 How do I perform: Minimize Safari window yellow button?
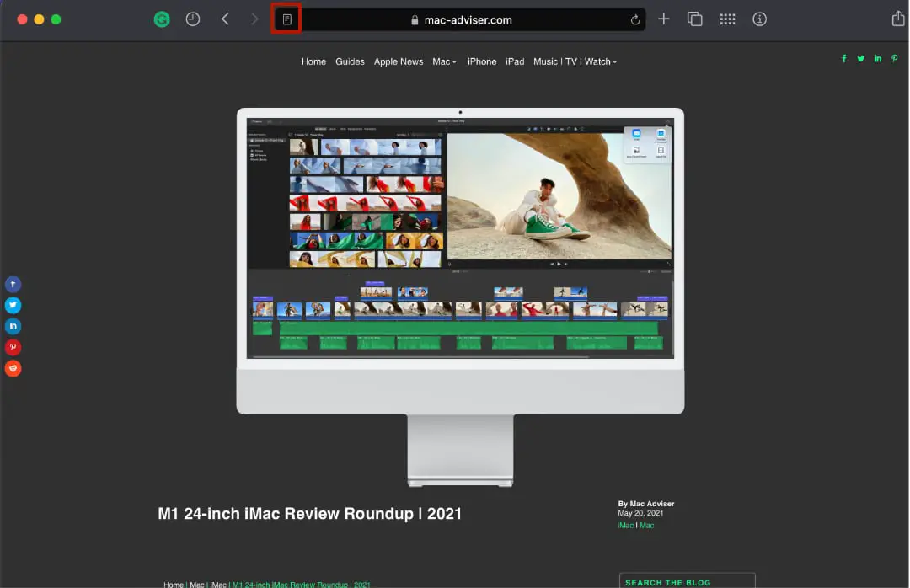[39, 19]
